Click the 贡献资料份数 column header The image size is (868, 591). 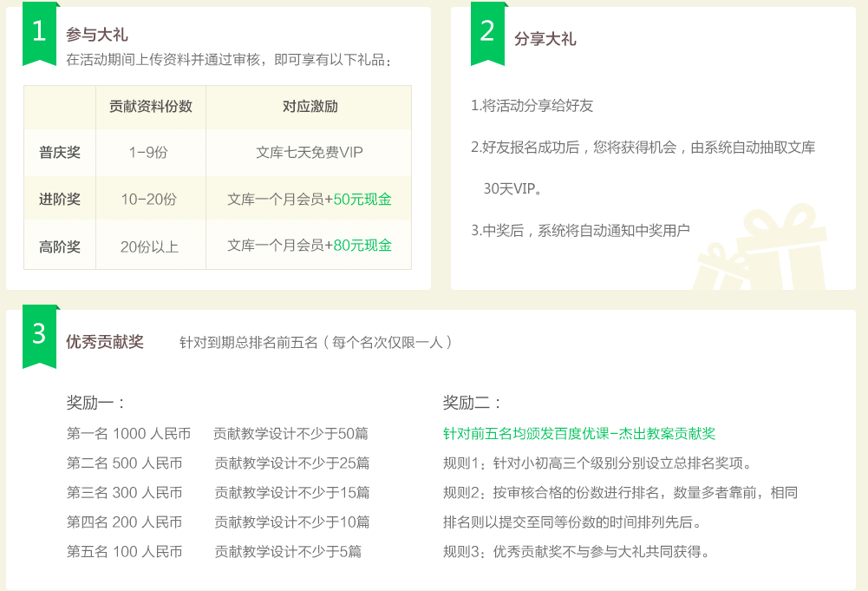pos(151,107)
